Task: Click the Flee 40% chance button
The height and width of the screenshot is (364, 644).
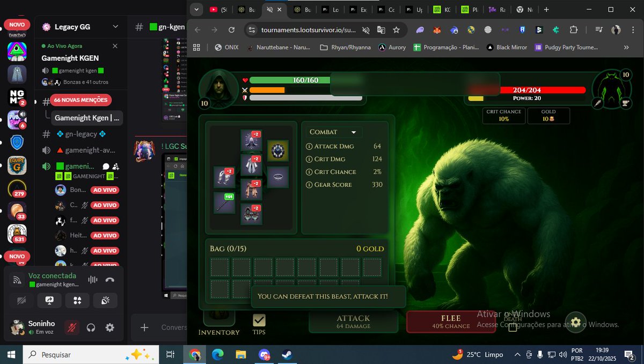Action: 451,322
